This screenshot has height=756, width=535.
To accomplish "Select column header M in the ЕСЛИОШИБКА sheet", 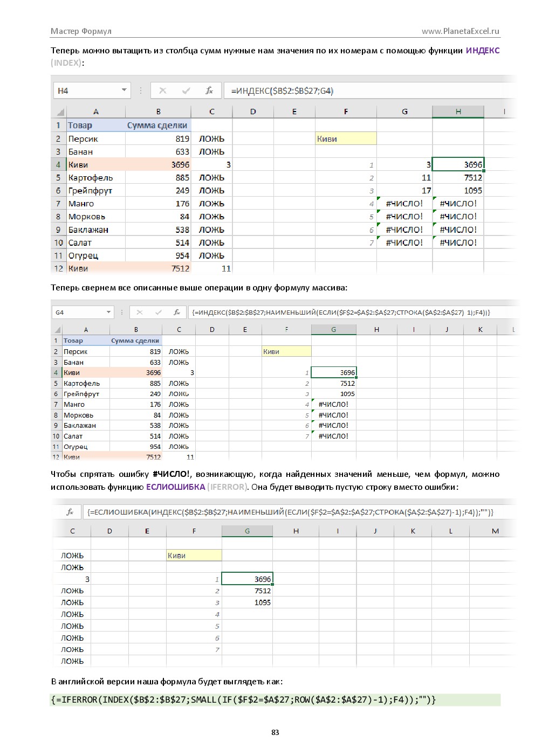I will [x=495, y=531].
